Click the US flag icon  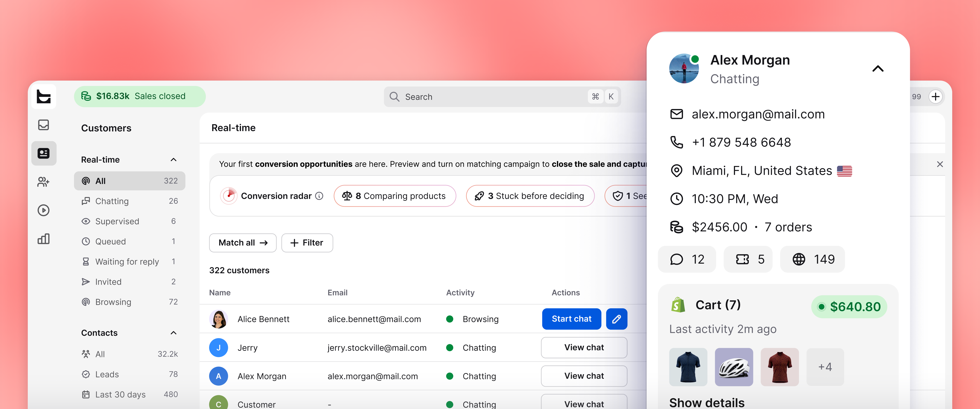tap(844, 171)
